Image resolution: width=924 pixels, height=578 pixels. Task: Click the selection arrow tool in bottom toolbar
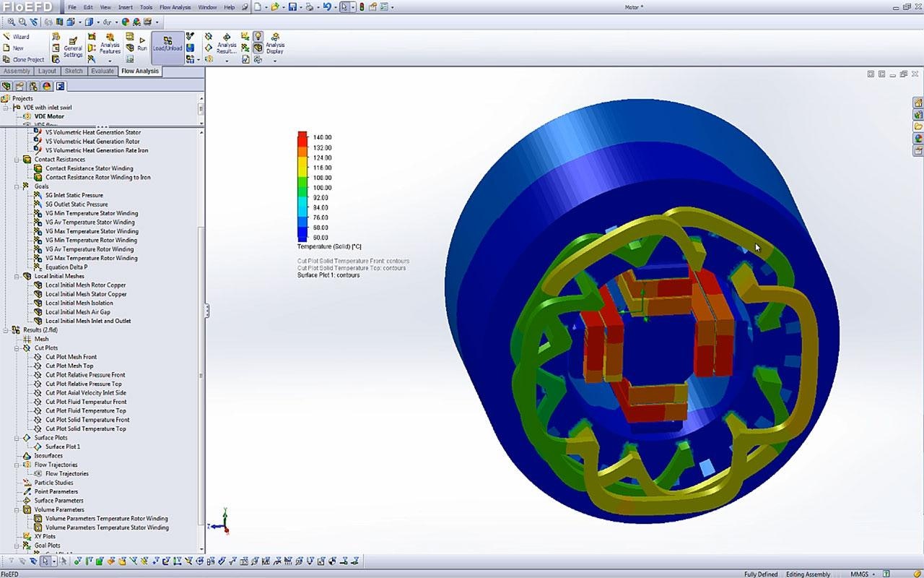point(45,561)
